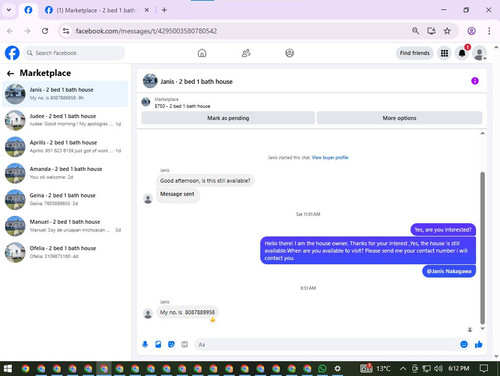This screenshot has height=376, width=500.
Task: Switch to the first pinned Facebook tab
Action: tap(28, 10)
